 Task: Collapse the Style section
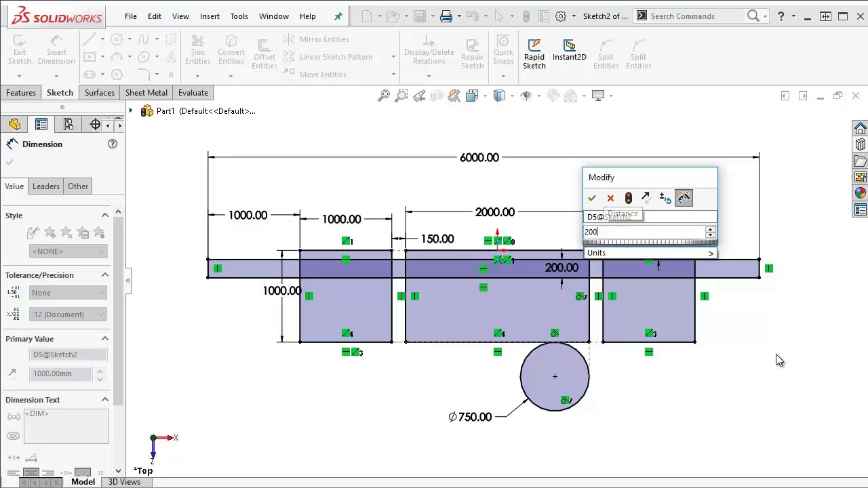point(105,216)
